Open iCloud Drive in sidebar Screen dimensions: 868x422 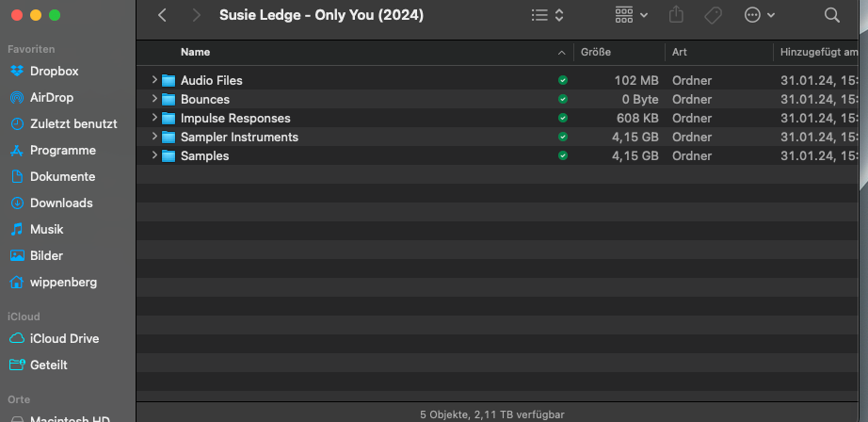point(64,338)
